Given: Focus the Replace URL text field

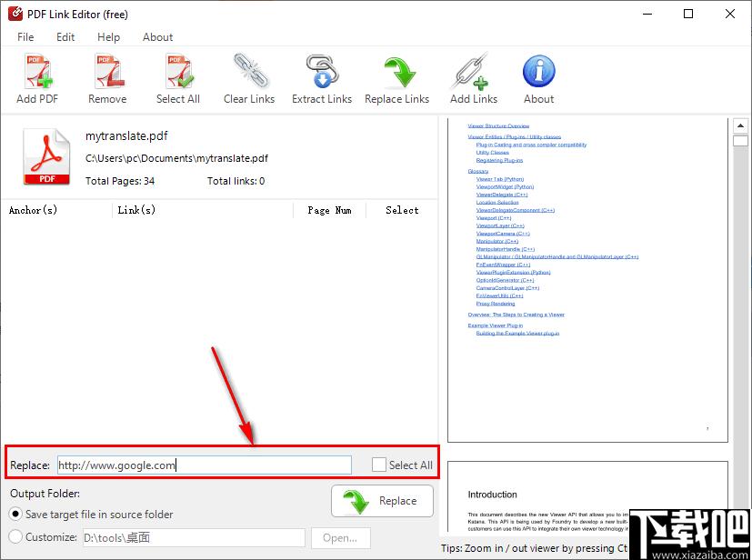Looking at the screenshot, I should pos(205,465).
